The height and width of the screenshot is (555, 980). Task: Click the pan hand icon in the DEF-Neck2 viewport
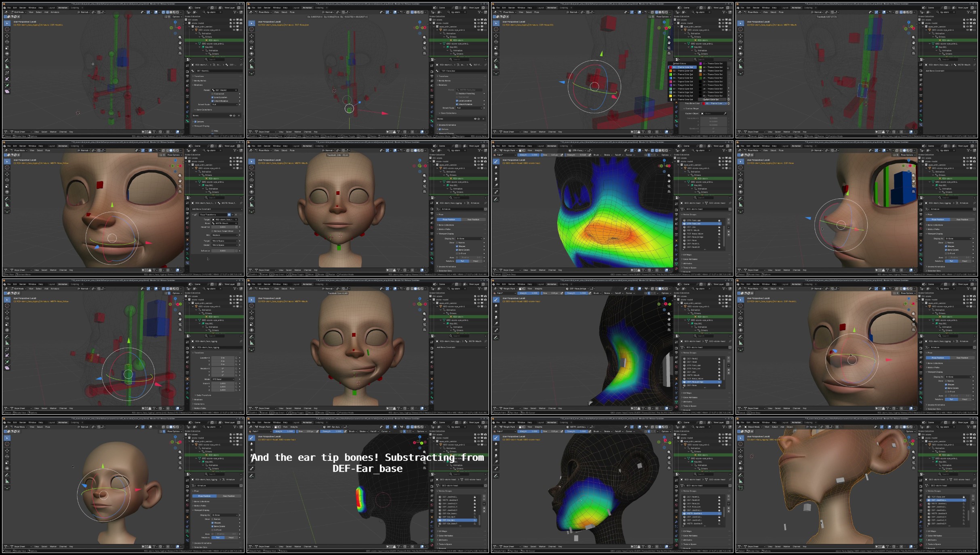click(x=180, y=42)
